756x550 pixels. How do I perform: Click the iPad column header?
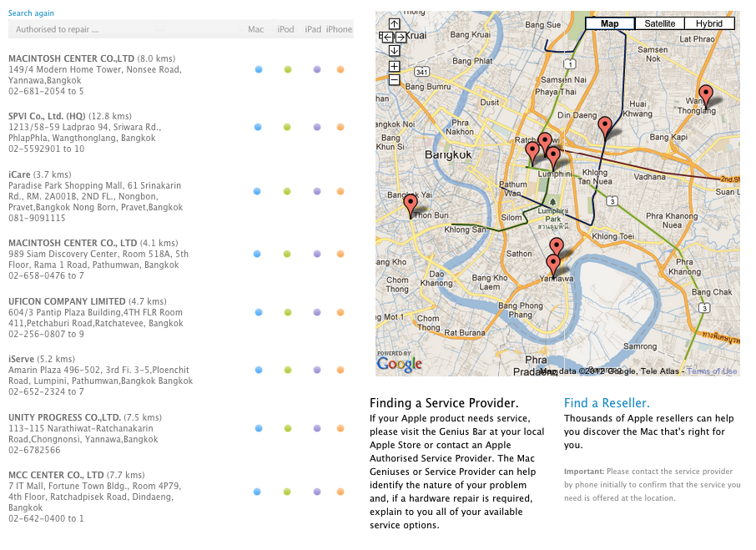tap(313, 29)
